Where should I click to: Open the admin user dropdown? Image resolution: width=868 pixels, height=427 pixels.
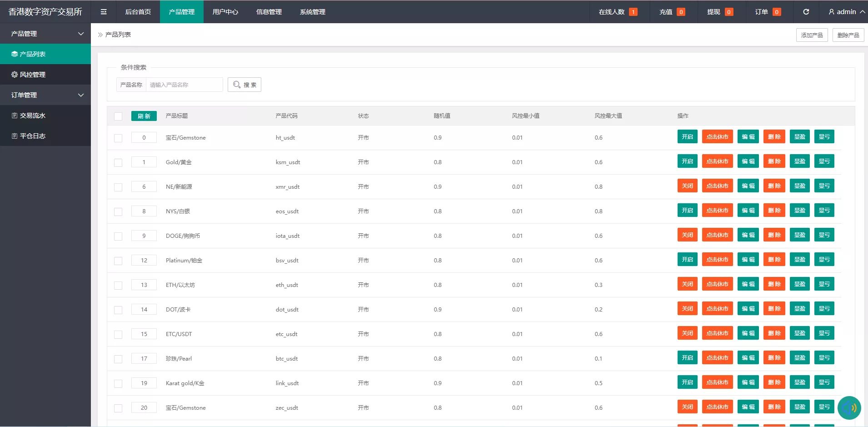pyautogui.click(x=846, y=12)
